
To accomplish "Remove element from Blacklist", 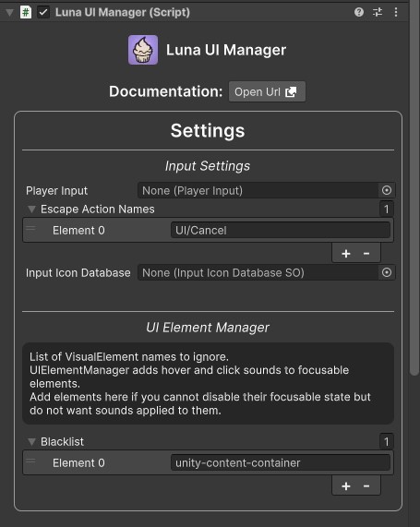I will point(366,485).
